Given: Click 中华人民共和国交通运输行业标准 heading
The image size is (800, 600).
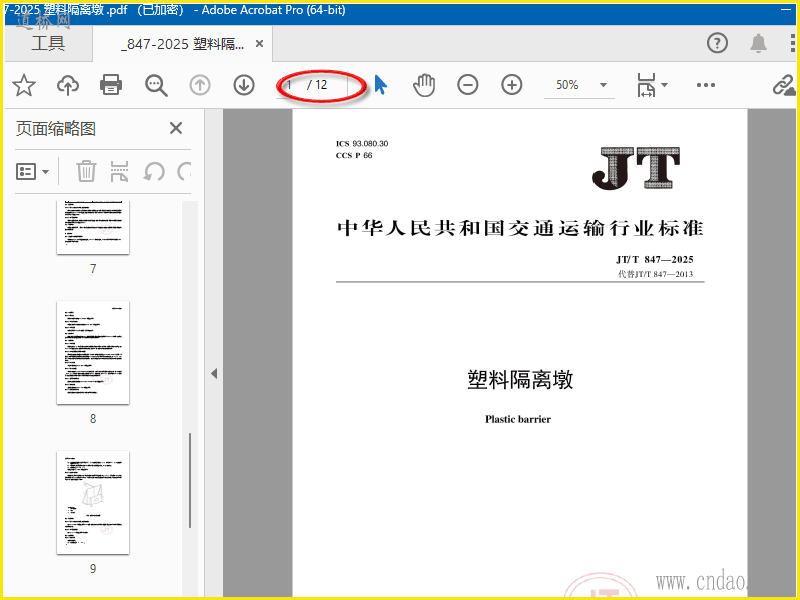Looking at the screenshot, I should click(520, 228).
